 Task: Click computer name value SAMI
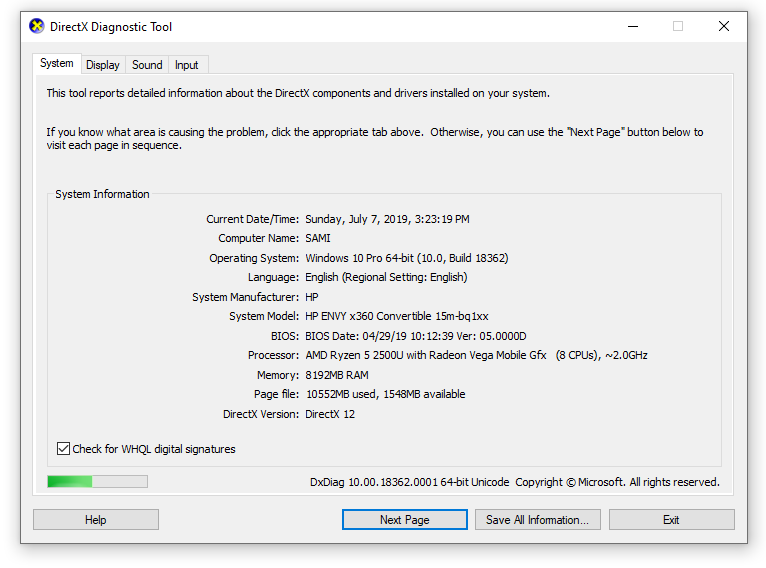click(318, 238)
